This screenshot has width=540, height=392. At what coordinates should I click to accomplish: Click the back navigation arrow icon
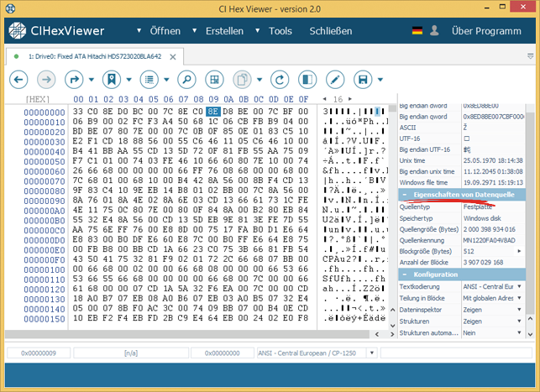(20, 80)
